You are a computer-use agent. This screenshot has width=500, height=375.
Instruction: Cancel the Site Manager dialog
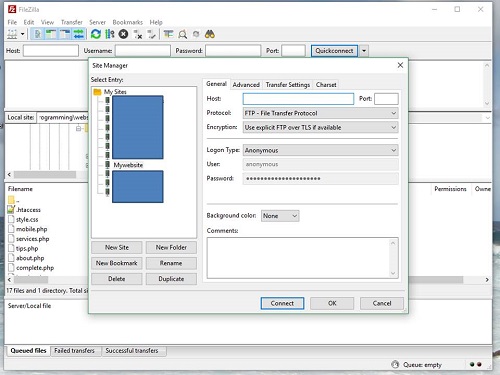click(382, 303)
